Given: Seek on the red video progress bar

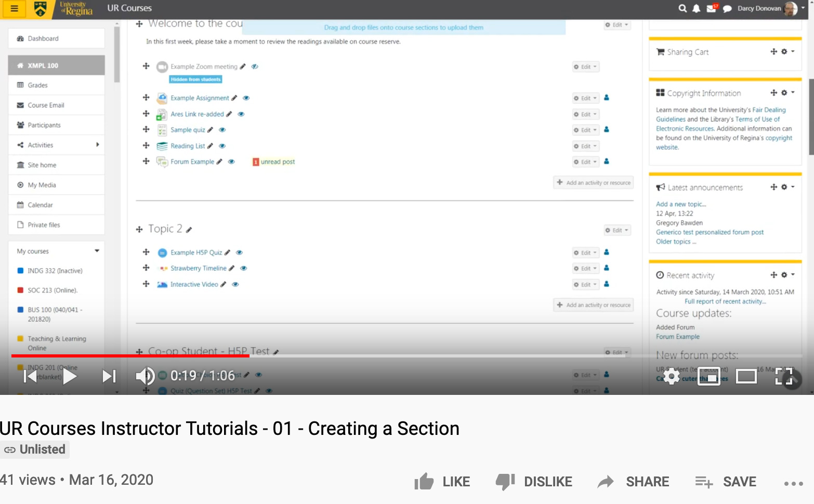Looking at the screenshot, I should [130, 356].
